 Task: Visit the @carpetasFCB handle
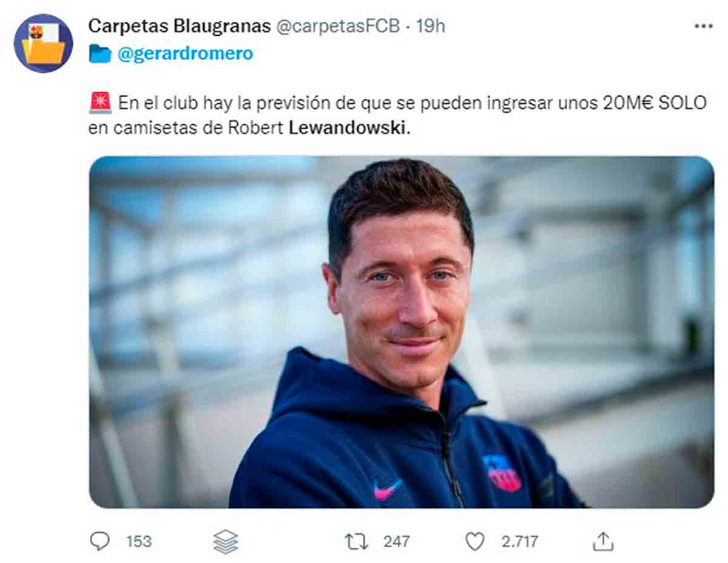(339, 26)
